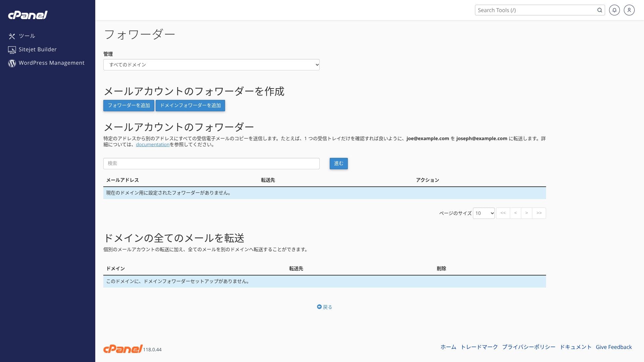Open the ツール tools icon
This screenshot has width=644, height=362.
[12, 36]
